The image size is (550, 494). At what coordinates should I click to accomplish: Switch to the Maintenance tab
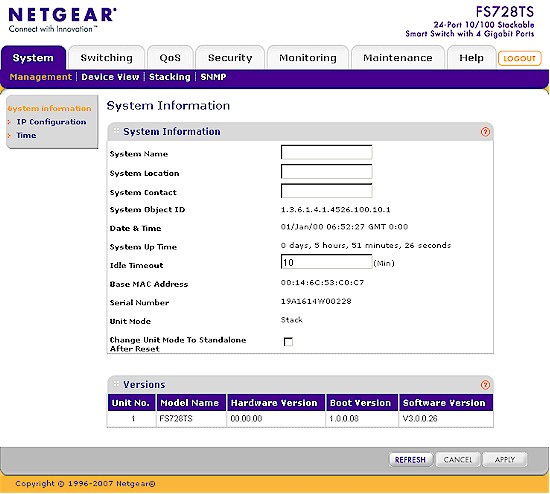398,58
